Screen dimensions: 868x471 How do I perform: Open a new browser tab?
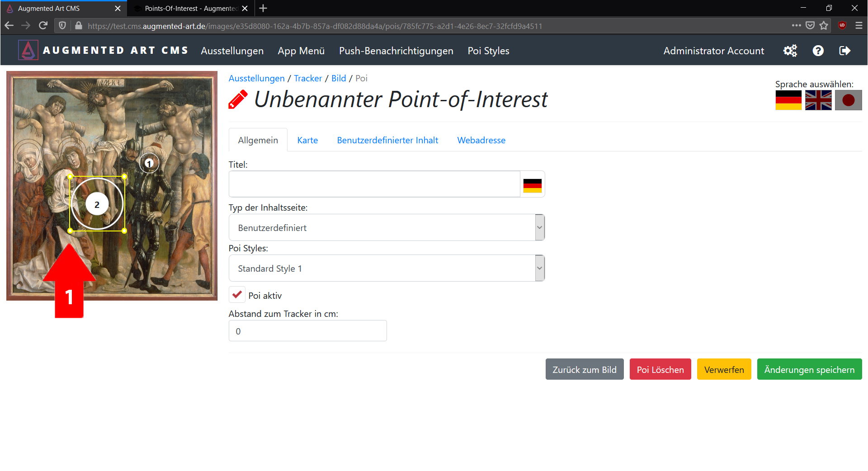pos(263,8)
